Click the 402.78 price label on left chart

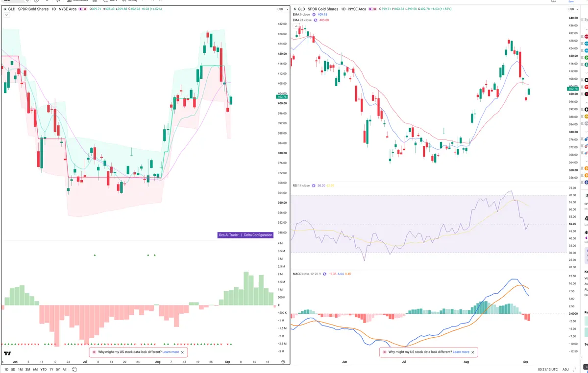[x=283, y=97]
